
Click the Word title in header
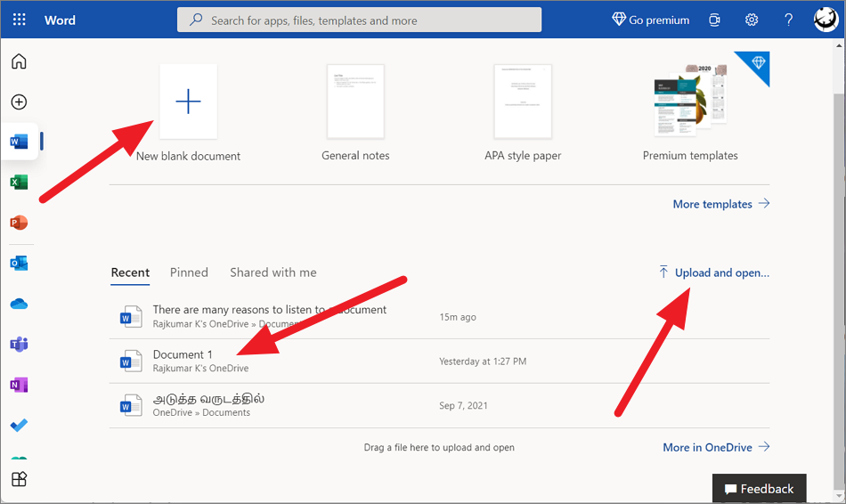60,20
